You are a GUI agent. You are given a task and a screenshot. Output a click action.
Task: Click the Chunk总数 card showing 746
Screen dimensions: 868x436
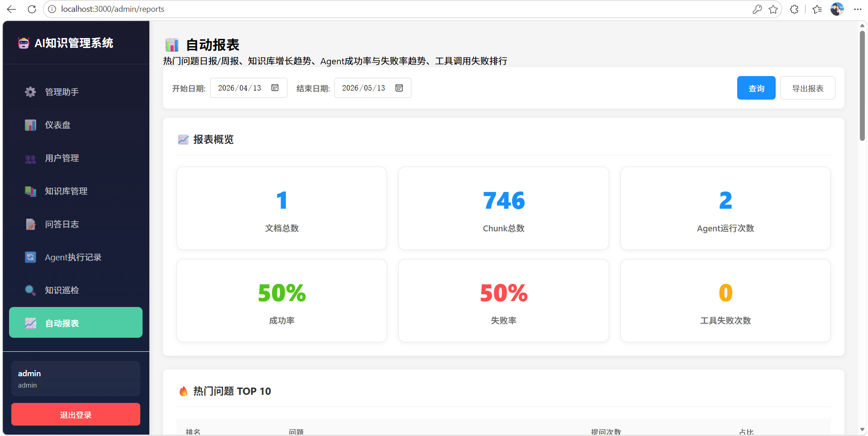504,208
